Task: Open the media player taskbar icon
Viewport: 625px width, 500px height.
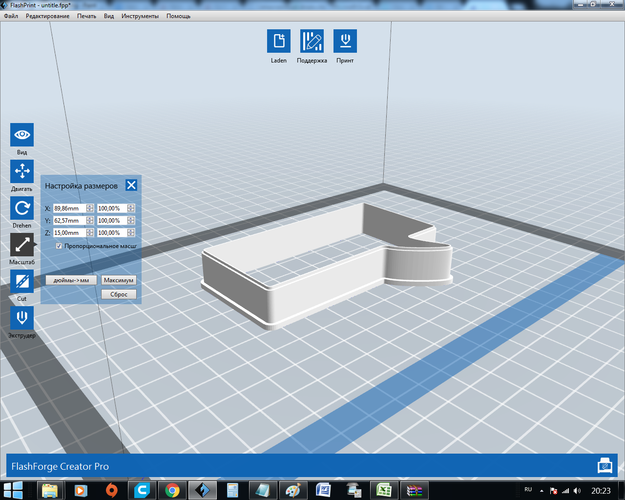Action: click(x=80, y=490)
